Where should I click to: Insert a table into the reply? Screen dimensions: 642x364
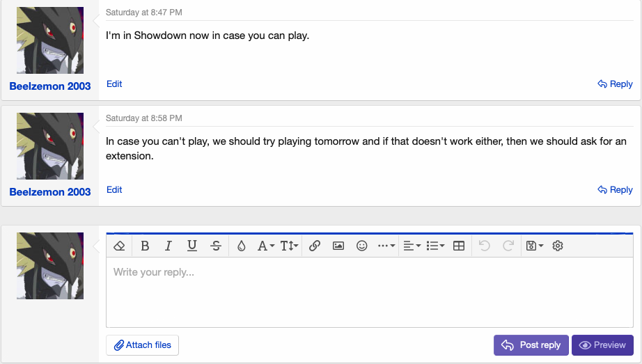pos(459,246)
